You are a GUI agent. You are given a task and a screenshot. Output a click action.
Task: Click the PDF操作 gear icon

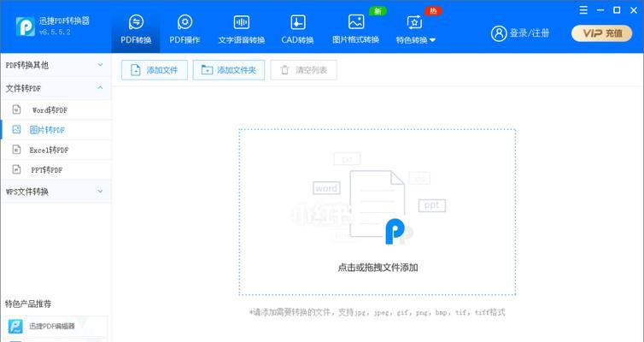(x=184, y=21)
